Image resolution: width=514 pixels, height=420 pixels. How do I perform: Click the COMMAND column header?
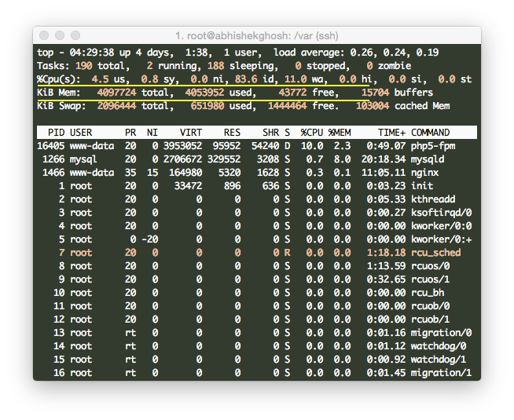pyautogui.click(x=431, y=133)
